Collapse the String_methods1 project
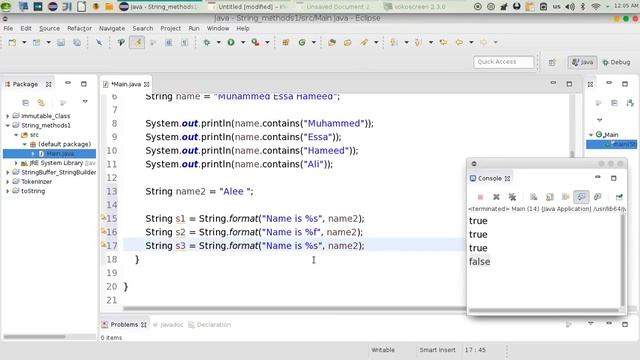Screen dimensions: 640x360 click(x=8, y=126)
